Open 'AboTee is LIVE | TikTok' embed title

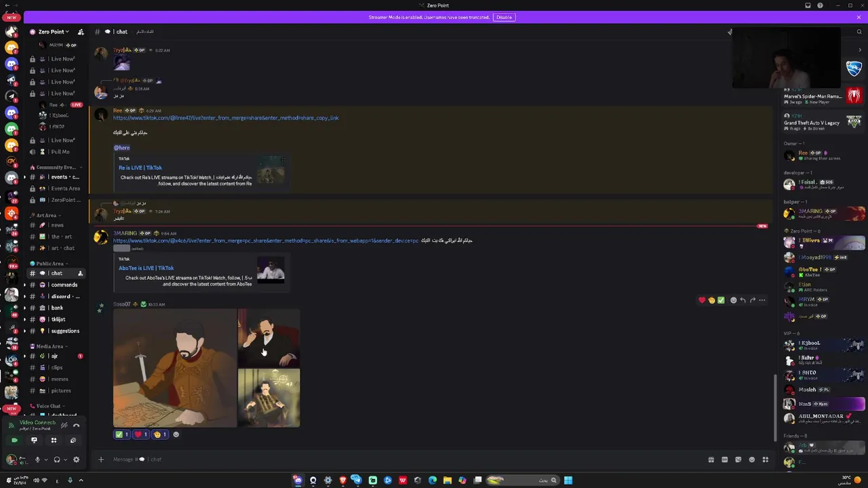tap(146, 268)
